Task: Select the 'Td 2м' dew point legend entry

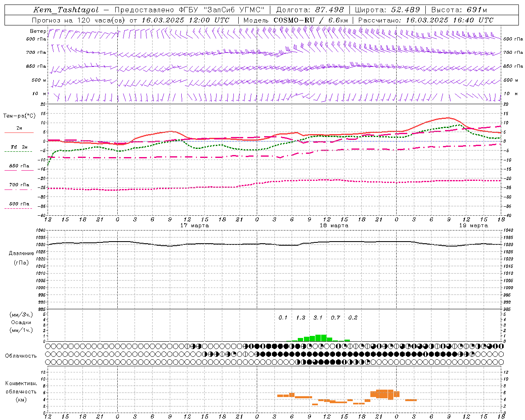Action: click(x=19, y=147)
